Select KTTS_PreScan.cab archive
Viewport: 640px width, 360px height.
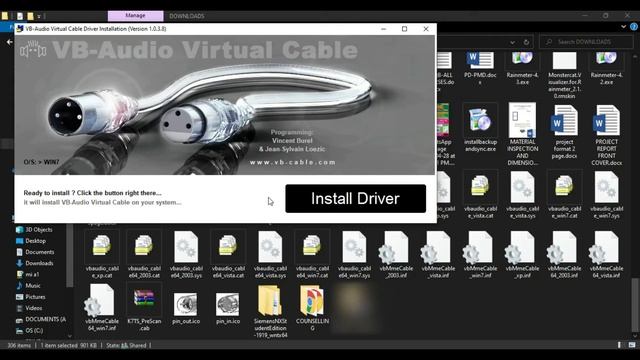tap(144, 307)
